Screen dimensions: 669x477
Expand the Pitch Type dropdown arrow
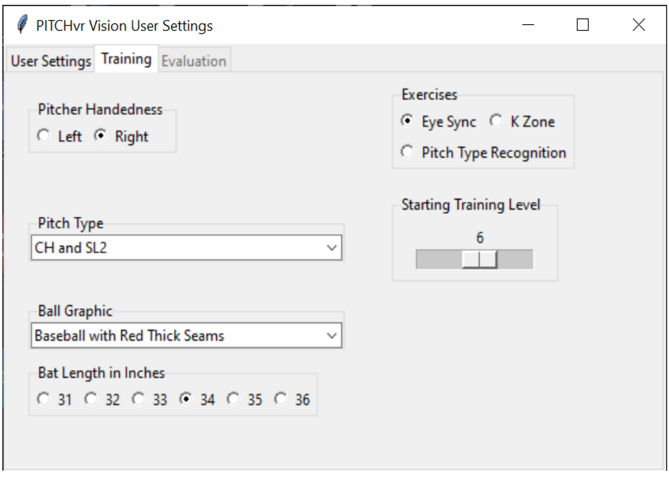point(332,248)
